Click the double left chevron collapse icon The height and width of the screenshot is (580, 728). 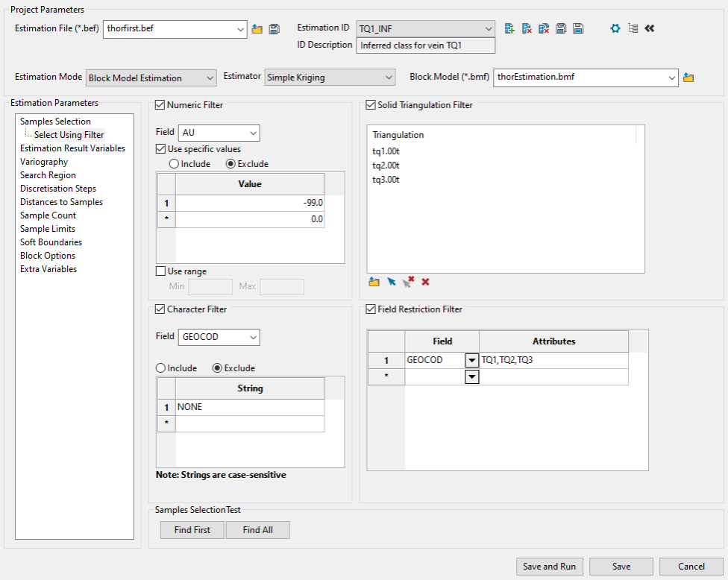pyautogui.click(x=650, y=28)
